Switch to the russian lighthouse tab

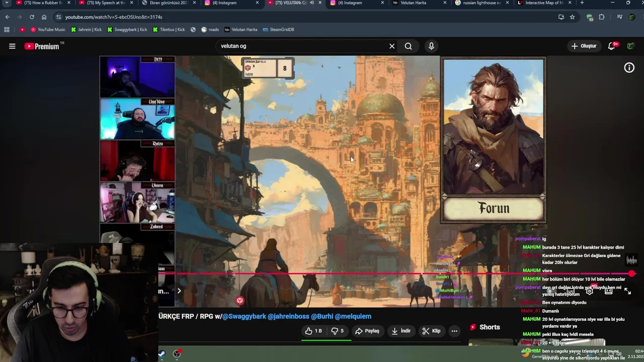click(481, 3)
